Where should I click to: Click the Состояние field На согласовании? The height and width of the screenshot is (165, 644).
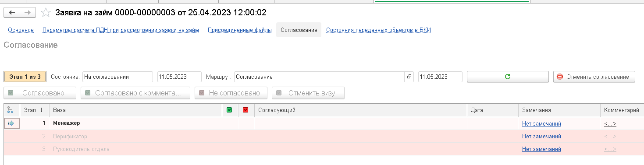[117, 77]
